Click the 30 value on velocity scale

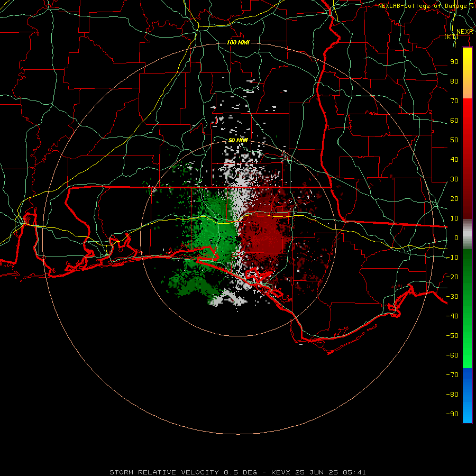click(x=454, y=179)
